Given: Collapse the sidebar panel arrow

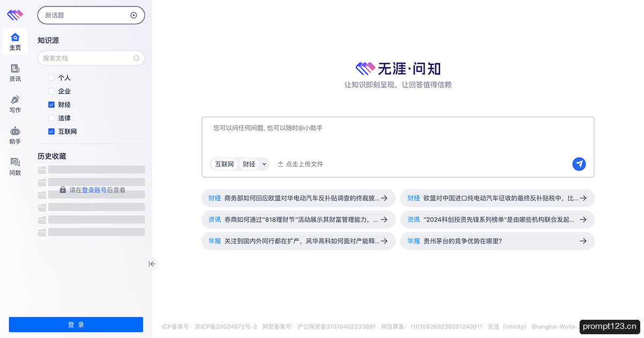Looking at the screenshot, I should [152, 263].
